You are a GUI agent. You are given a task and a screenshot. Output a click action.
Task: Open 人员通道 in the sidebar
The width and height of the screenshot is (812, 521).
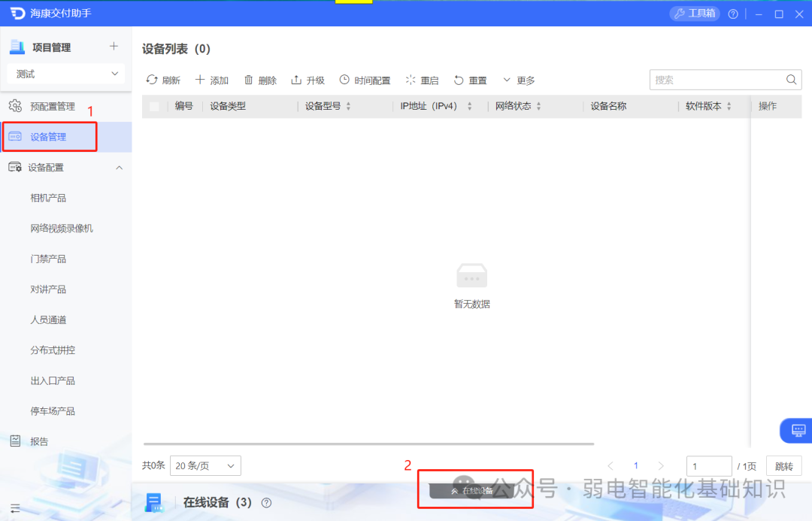(x=48, y=320)
